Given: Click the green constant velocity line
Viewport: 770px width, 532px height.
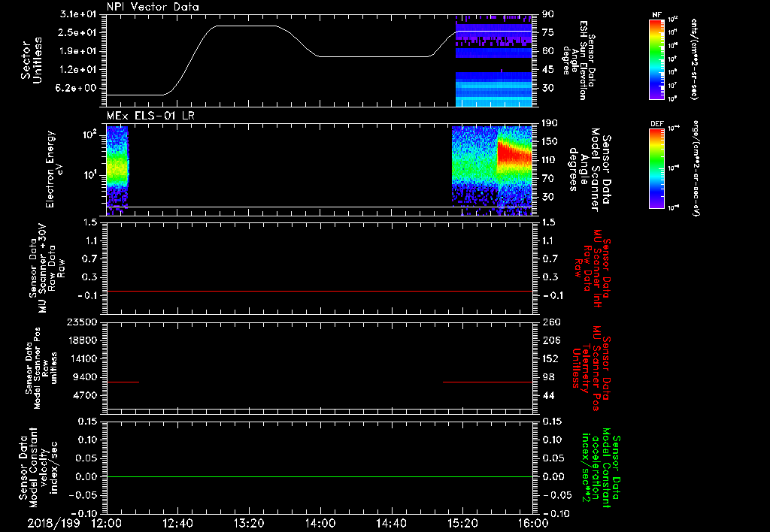Looking at the screenshot, I should click(x=320, y=476).
